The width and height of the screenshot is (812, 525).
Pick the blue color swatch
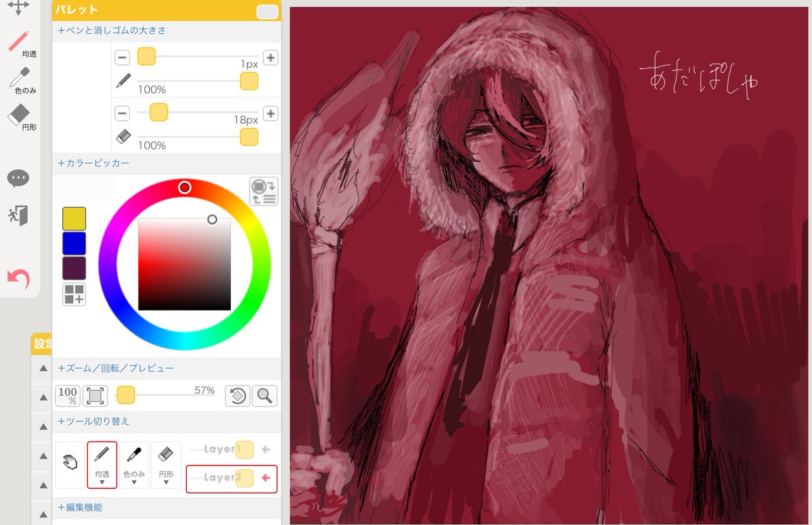(74, 243)
